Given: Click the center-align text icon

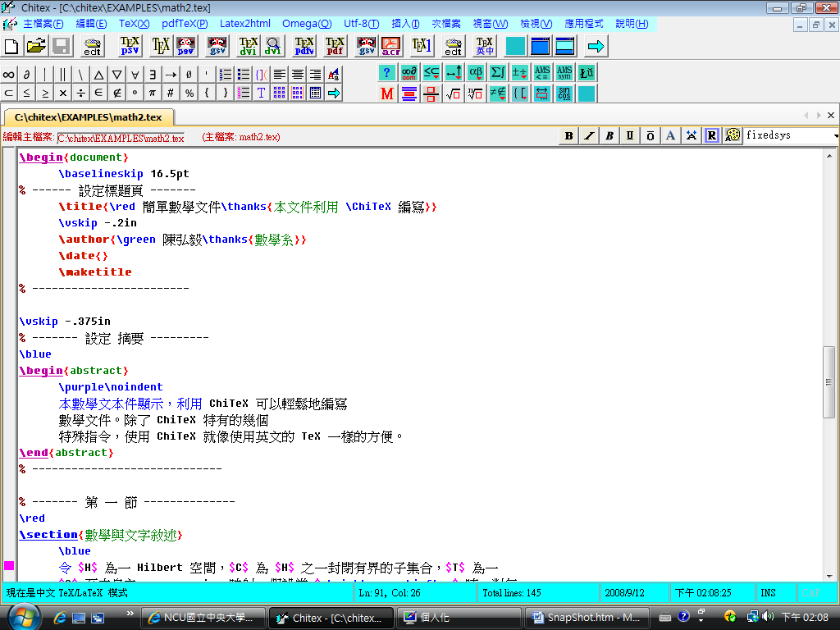Looking at the screenshot, I should 298,75.
